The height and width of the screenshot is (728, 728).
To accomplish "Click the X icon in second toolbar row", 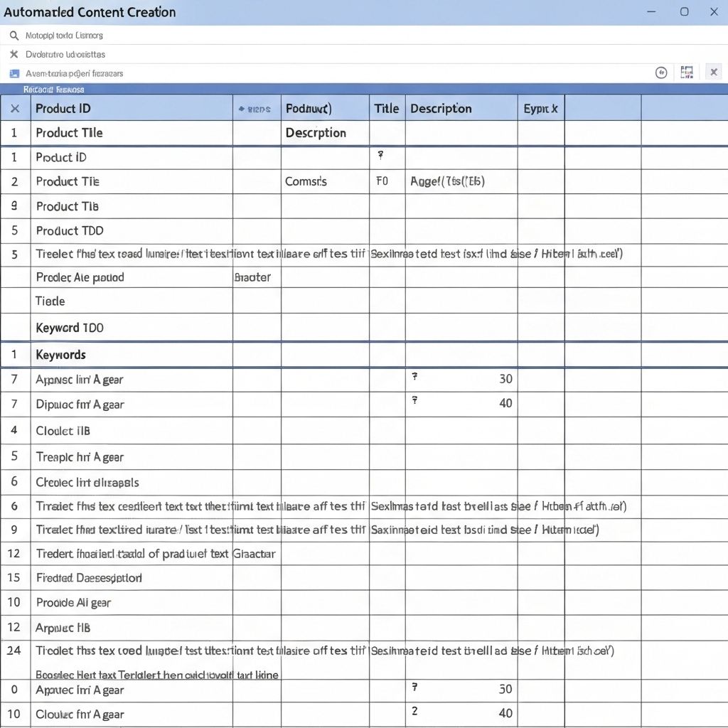I will [14, 54].
